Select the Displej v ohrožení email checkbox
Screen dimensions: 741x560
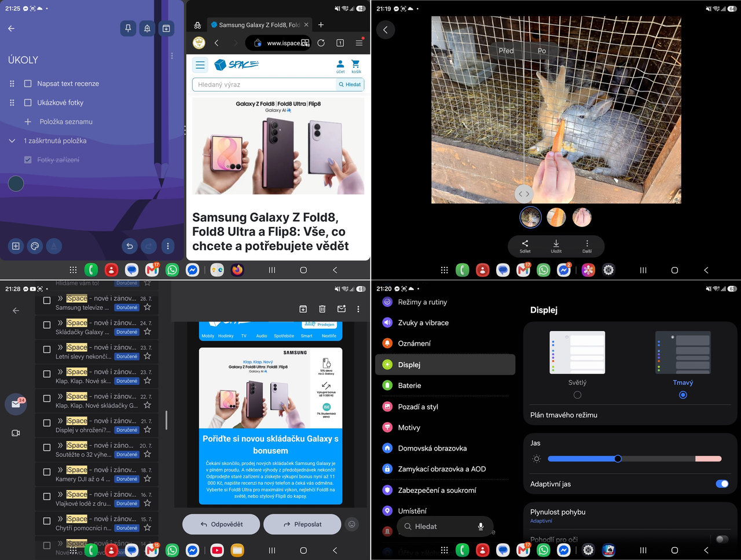(47, 423)
